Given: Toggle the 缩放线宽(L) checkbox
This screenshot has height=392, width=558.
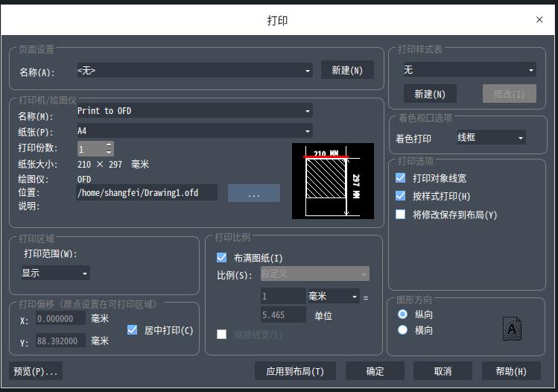Looking at the screenshot, I should (x=221, y=335).
